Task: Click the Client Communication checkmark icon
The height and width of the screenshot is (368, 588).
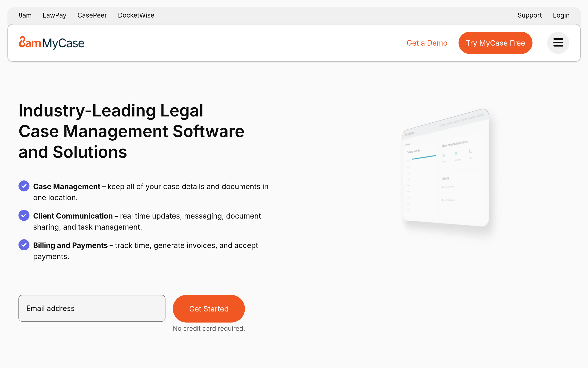Action: click(x=24, y=215)
